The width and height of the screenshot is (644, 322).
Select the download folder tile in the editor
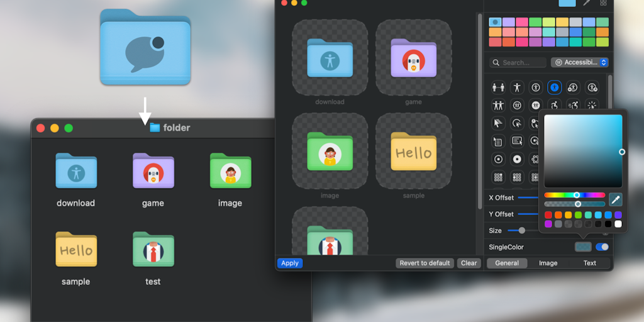pos(330,57)
